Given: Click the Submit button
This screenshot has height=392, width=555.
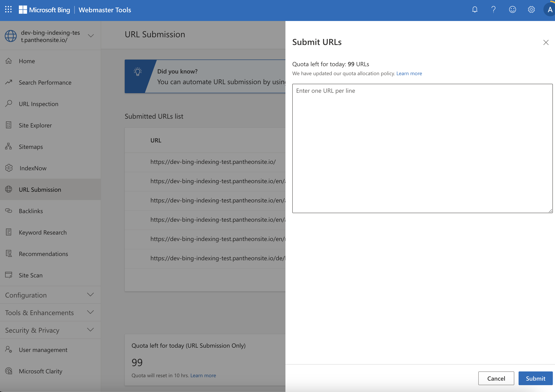Looking at the screenshot, I should click(x=535, y=378).
